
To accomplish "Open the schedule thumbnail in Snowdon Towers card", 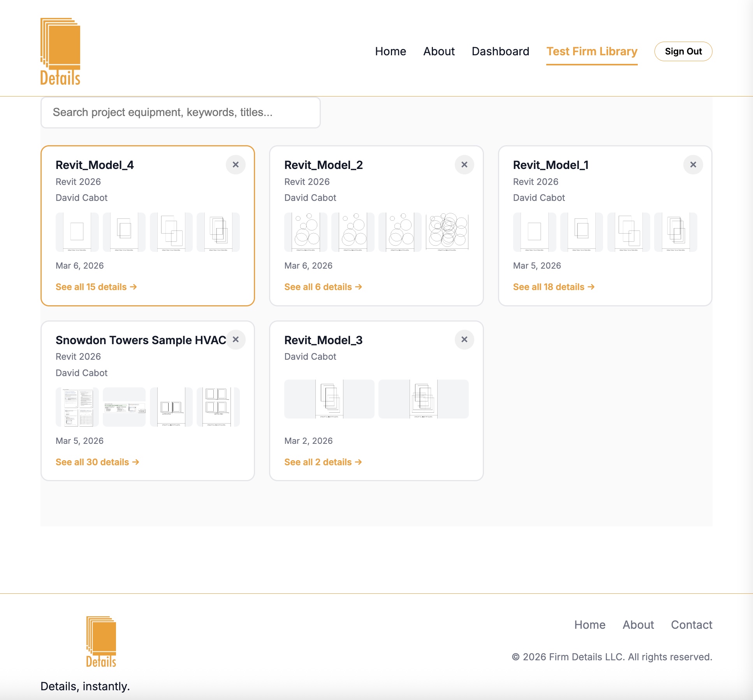I will (x=77, y=407).
